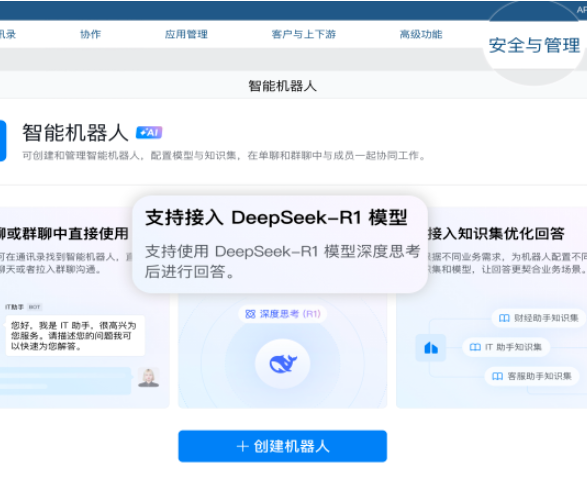Screen dimensions: 587x478
Task: Click the book icon on 财经助手知识集
Action: pos(504,318)
